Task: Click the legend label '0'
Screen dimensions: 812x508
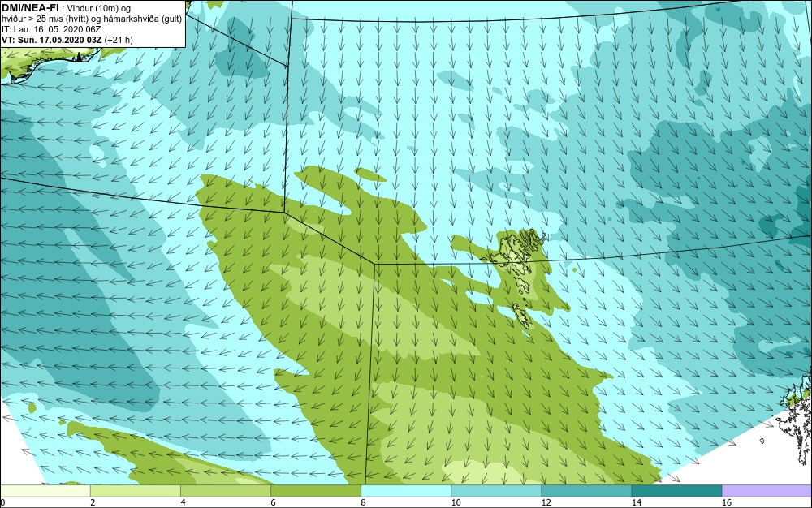Action: point(2,502)
